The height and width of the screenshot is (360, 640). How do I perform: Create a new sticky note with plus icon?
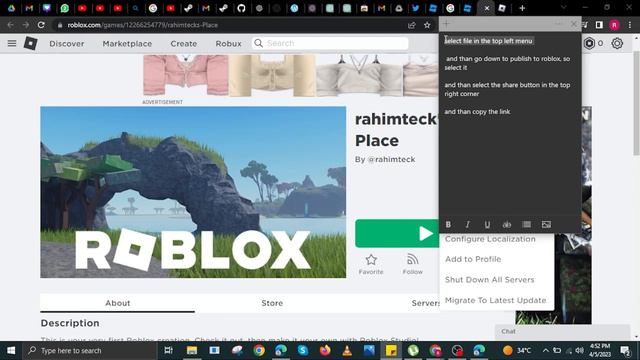point(446,24)
